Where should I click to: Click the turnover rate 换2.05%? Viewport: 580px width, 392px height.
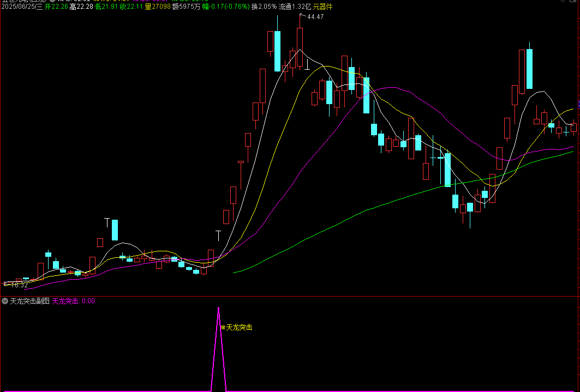pos(264,7)
